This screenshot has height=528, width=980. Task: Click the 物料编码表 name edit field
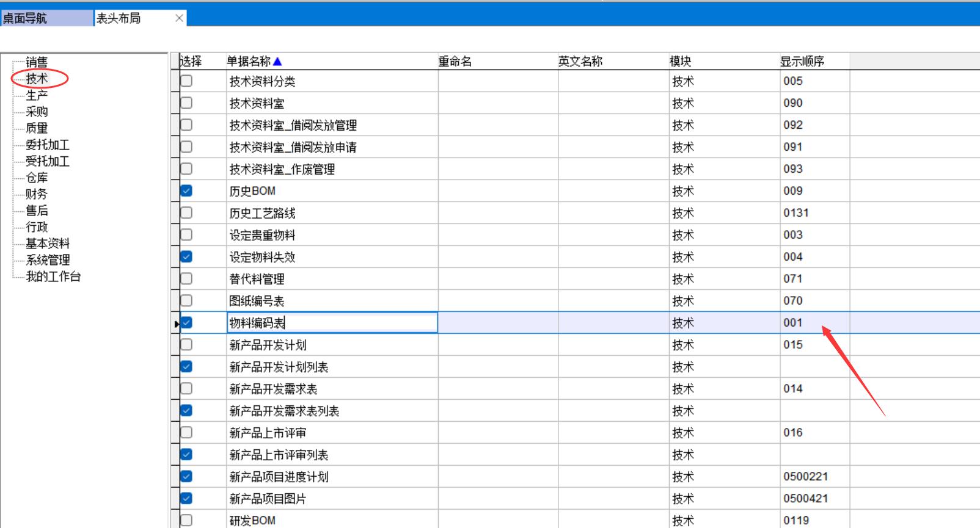(332, 323)
